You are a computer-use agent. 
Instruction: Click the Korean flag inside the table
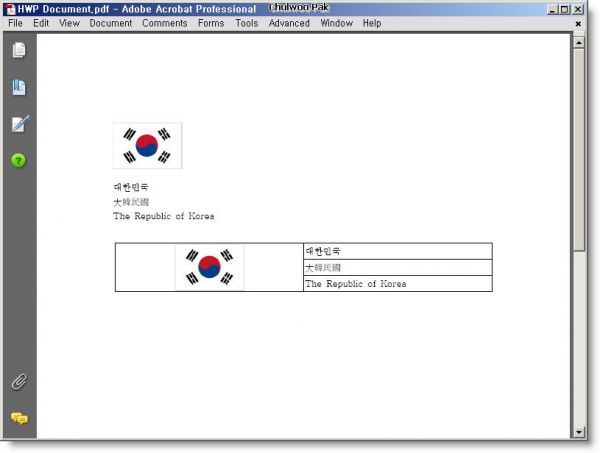209,267
